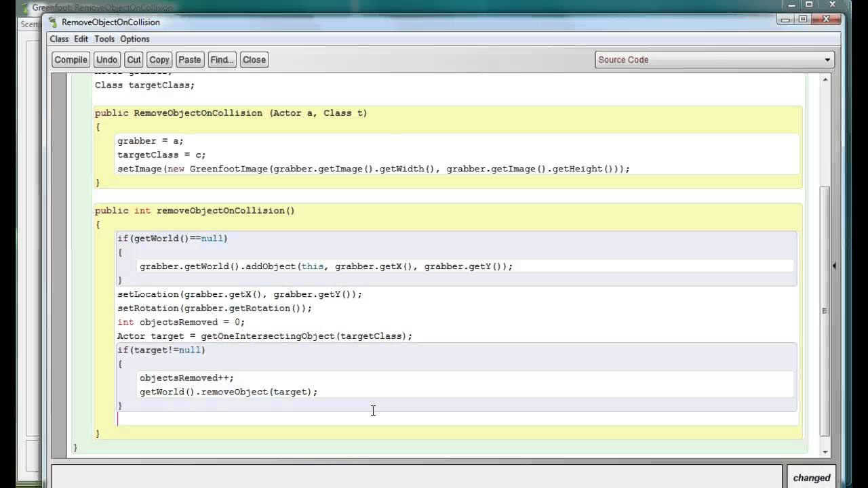Screen dimensions: 868x488
Task: Click the getOneIntersectingObject(targetClass) line
Action: pyautogui.click(x=264, y=336)
